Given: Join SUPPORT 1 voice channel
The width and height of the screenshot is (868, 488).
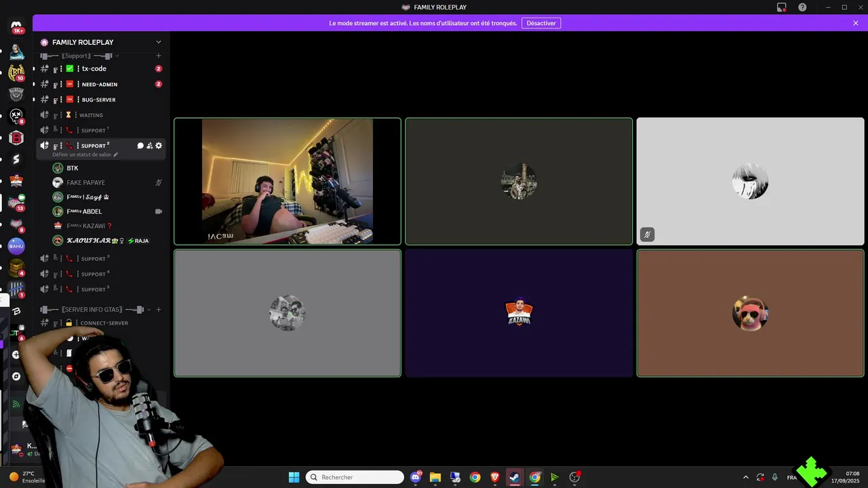Looking at the screenshot, I should (x=100, y=130).
